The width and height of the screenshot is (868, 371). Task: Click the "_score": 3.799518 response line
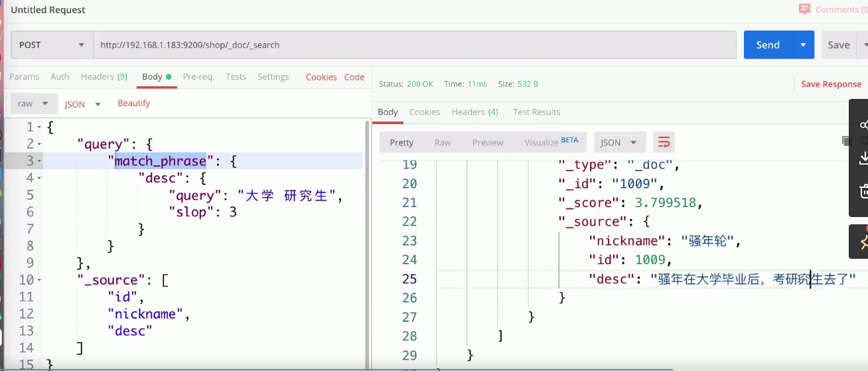630,202
